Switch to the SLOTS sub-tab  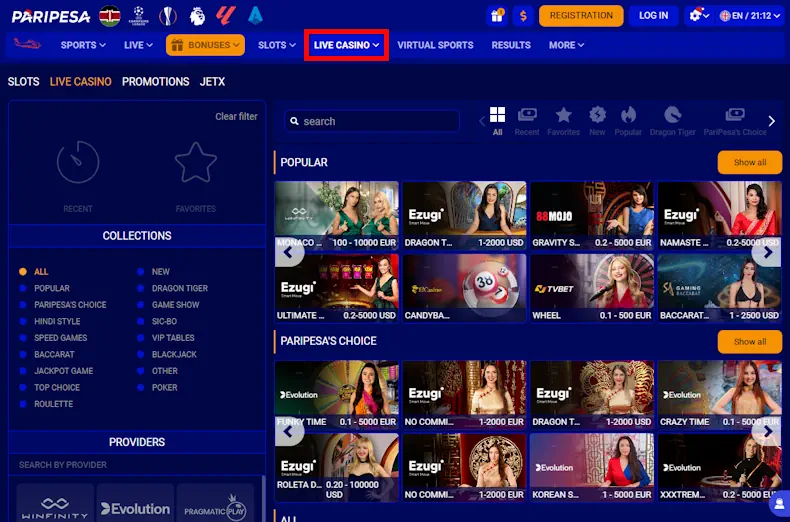point(23,82)
